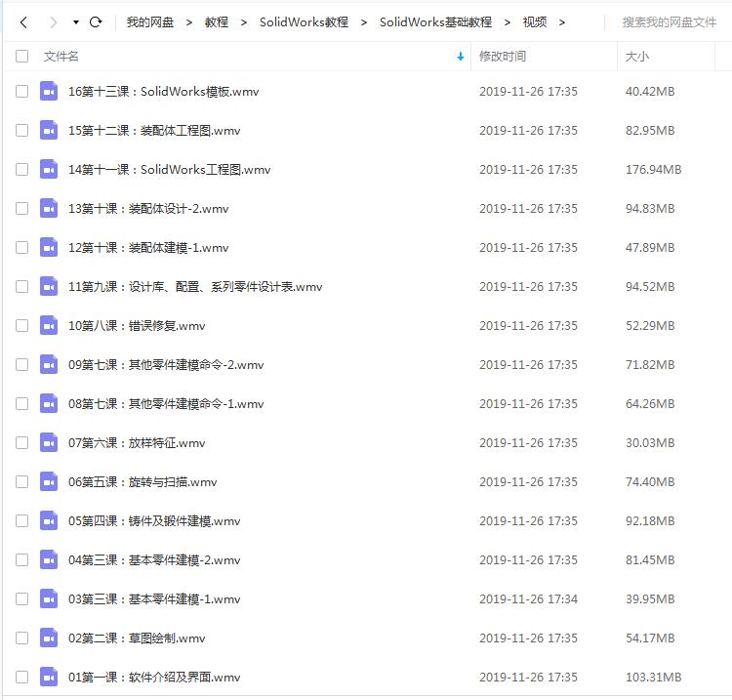
Task: Go forward with the right arrow button
Action: (x=54, y=21)
